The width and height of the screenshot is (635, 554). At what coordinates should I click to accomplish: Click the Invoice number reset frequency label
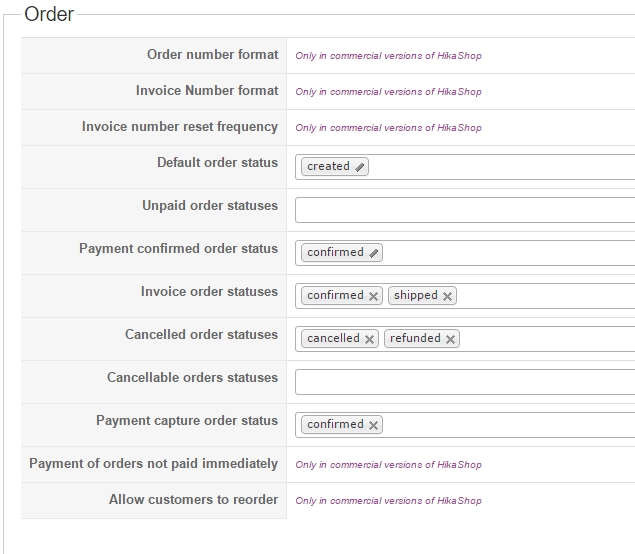pos(180,127)
